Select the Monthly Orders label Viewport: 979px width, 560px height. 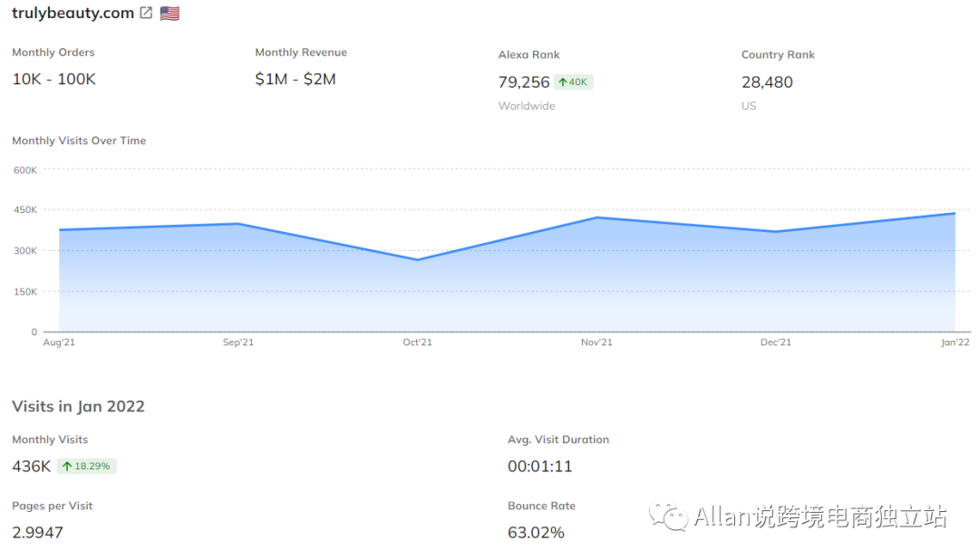tap(53, 53)
